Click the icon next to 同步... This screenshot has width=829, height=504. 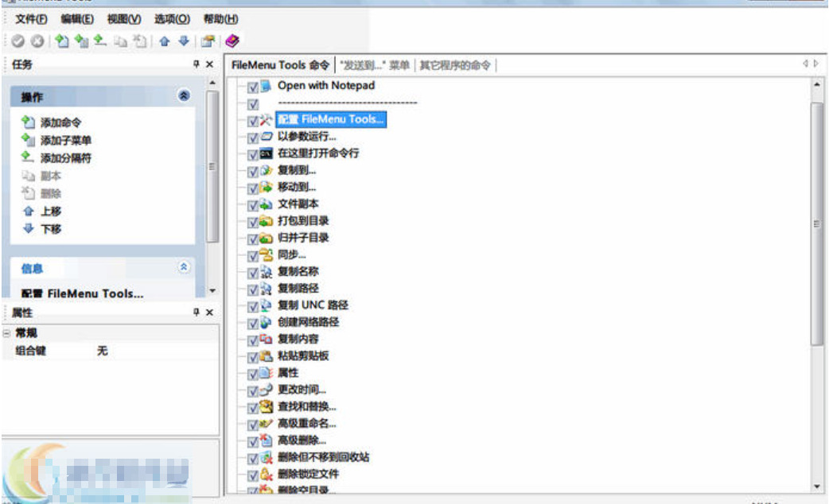point(266,255)
